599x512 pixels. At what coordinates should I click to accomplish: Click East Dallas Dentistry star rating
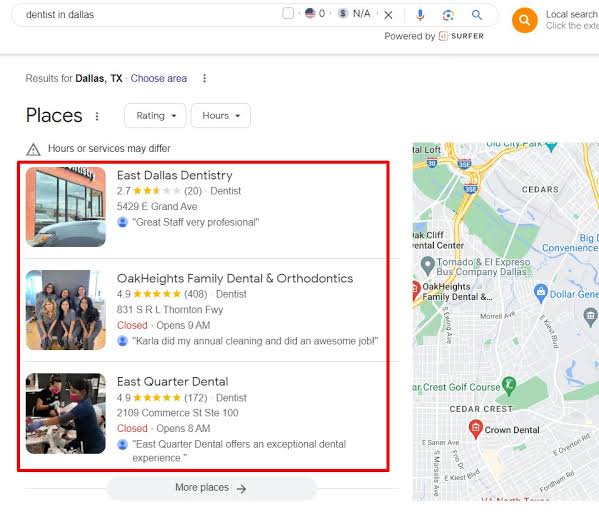(x=157, y=191)
